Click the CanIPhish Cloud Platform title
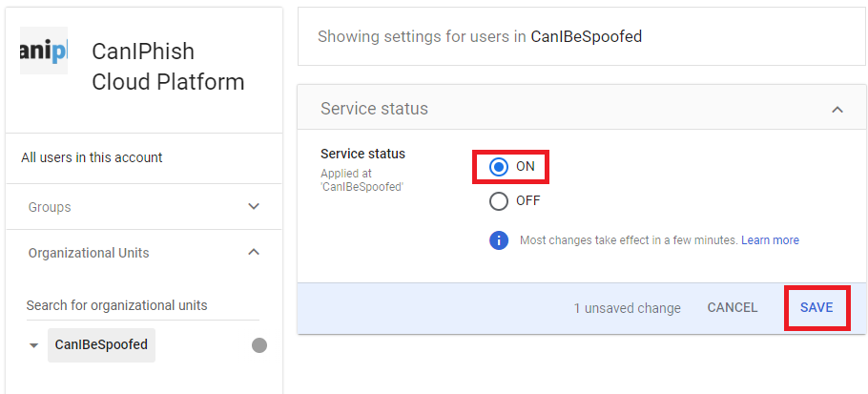The image size is (868, 394). [168, 67]
